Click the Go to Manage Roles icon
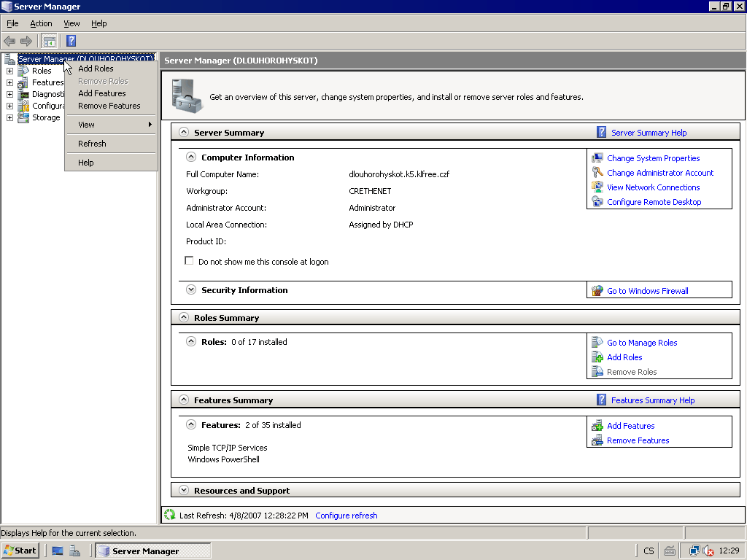 [597, 343]
